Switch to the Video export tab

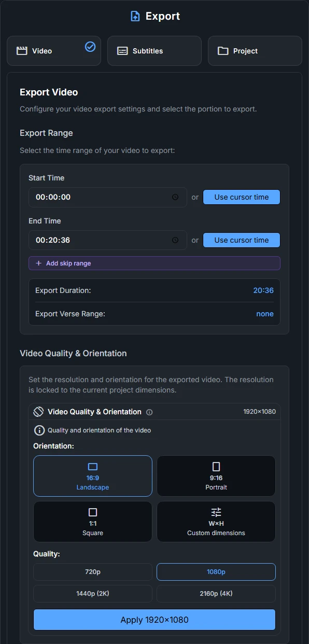click(x=54, y=51)
